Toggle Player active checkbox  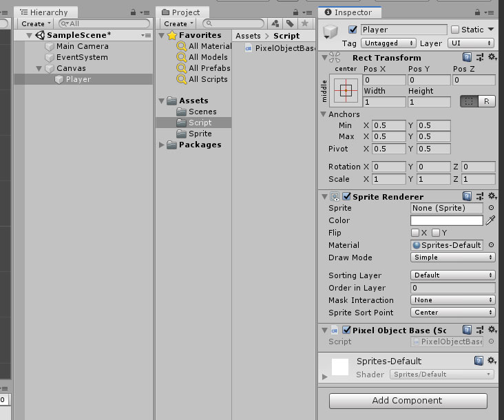(353, 30)
